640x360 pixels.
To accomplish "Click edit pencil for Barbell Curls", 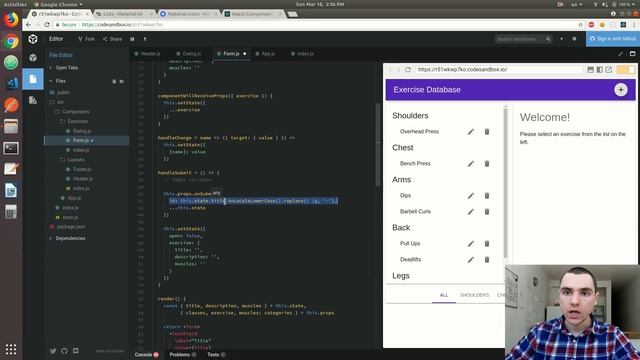I will click(x=471, y=211).
